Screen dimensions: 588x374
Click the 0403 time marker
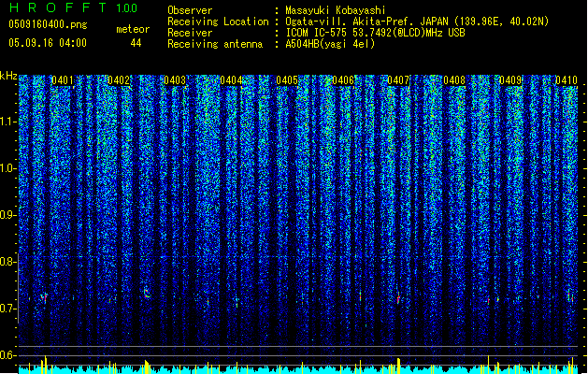175,80
